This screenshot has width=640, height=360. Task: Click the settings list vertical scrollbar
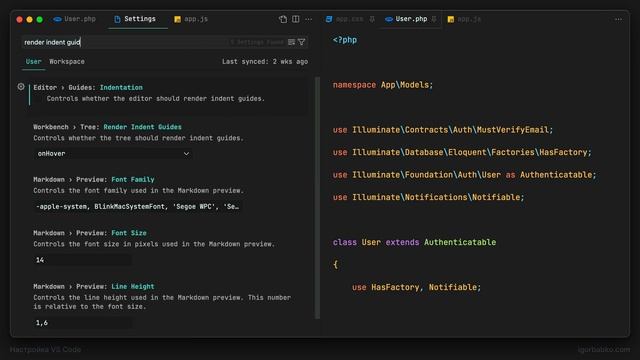click(318, 198)
